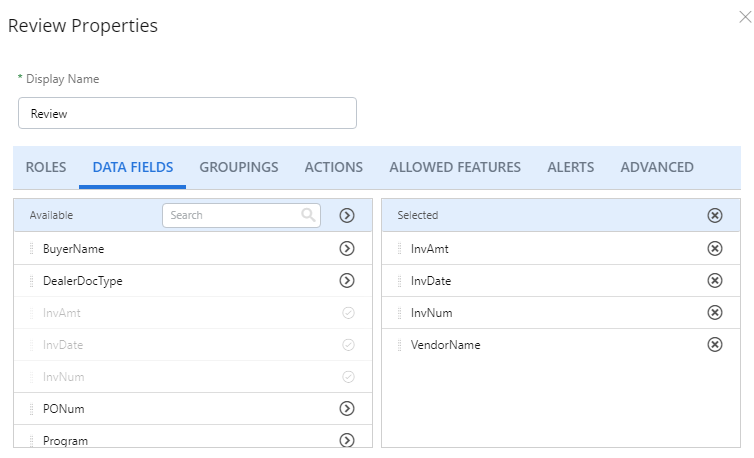
Task: Click the Selected column header label
Action: (x=417, y=215)
